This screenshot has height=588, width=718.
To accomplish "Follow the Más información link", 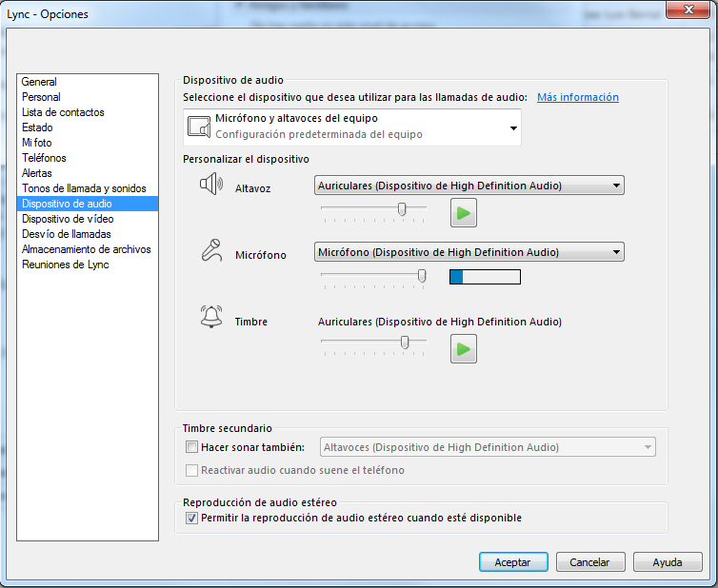I will coord(578,97).
